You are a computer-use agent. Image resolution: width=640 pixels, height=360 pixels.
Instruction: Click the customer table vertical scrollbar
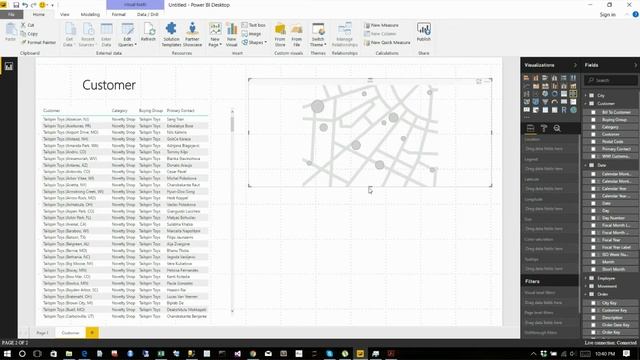(232, 124)
